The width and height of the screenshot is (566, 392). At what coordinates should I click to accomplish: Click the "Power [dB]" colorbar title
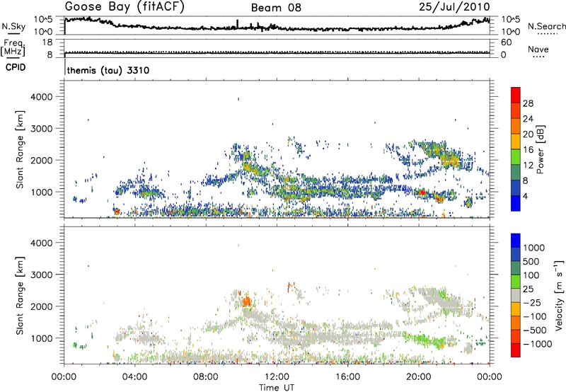[x=540, y=149]
